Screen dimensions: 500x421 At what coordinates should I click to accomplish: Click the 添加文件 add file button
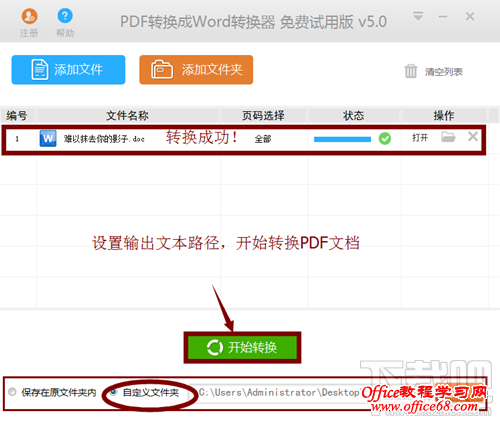[68, 70]
